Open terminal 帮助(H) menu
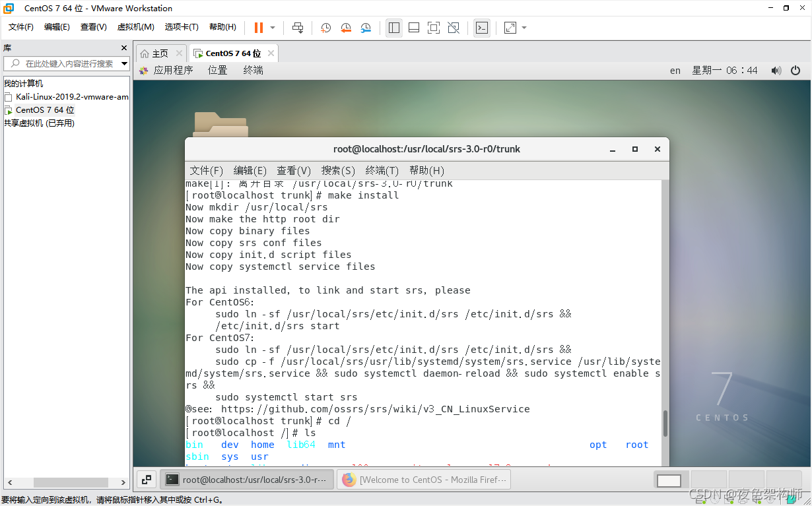Viewport: 812px width, 506px height. 426,170
